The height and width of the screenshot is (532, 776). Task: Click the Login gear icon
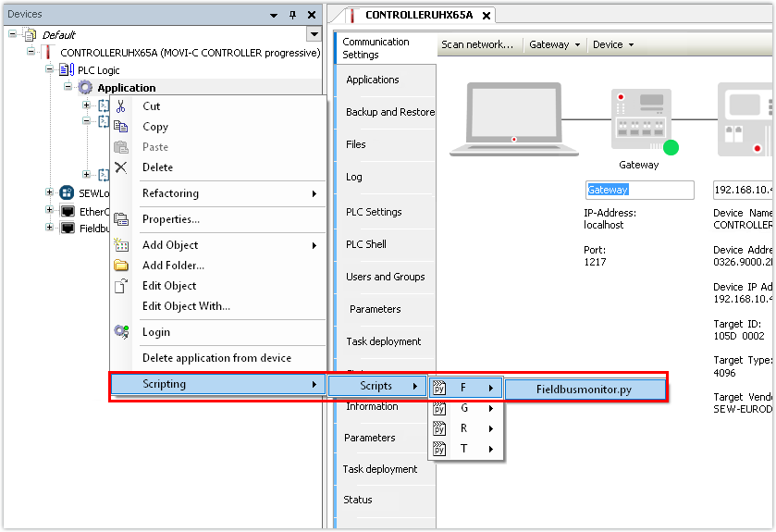(120, 332)
